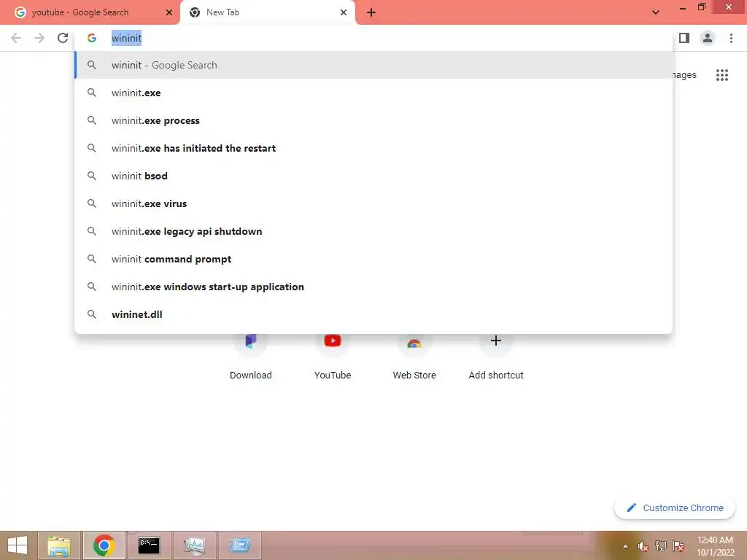Click the browser forward arrow
This screenshot has height=560, width=747.
click(39, 38)
